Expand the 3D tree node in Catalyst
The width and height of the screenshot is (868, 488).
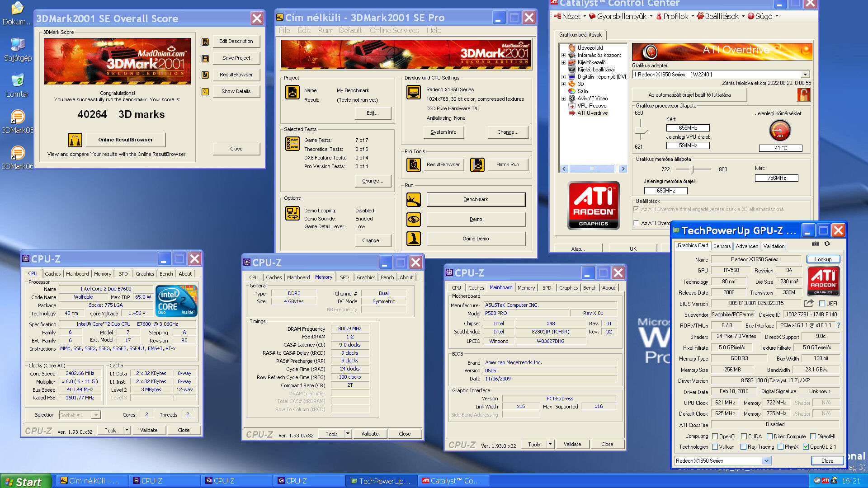click(563, 84)
